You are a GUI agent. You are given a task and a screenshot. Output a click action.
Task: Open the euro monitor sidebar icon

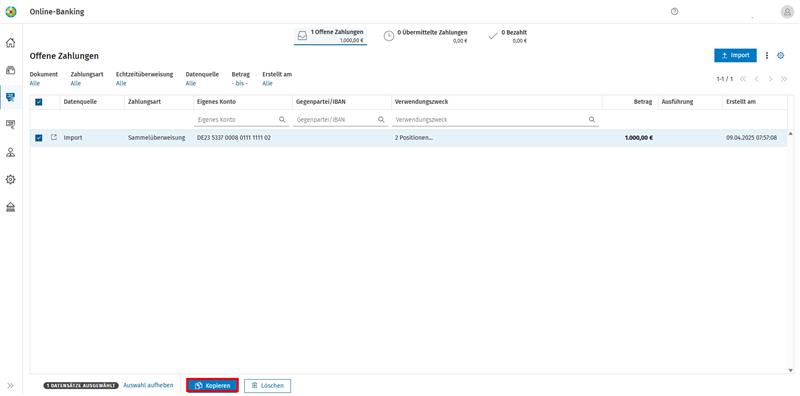(x=10, y=124)
